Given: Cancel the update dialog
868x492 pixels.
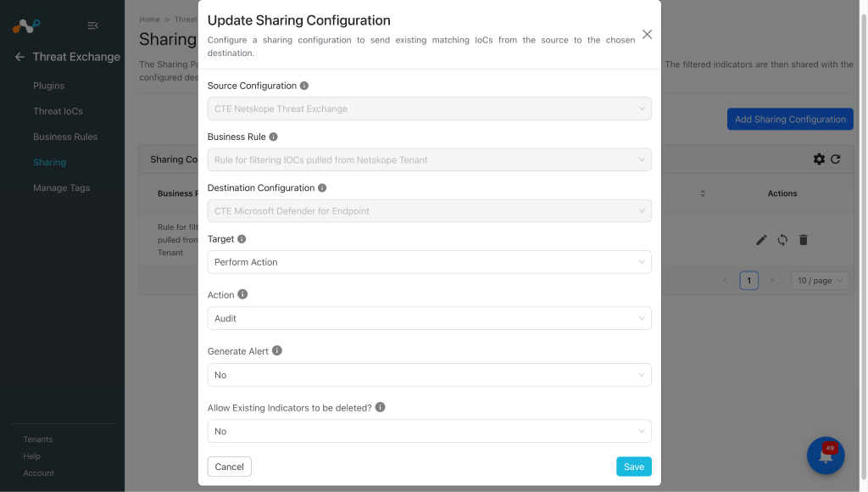Looking at the screenshot, I should click(229, 467).
